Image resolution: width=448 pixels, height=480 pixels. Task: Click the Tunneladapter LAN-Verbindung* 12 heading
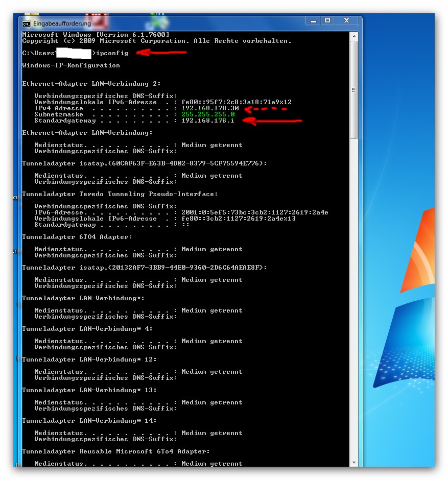tap(89, 359)
